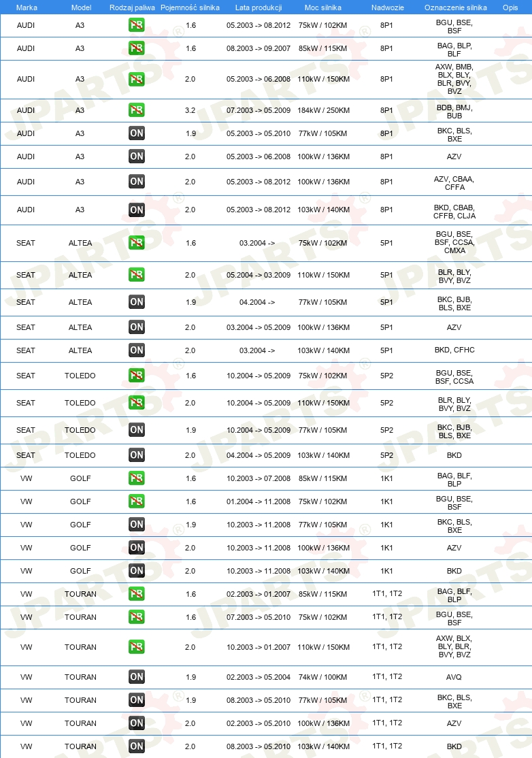532x758 pixels.
Task: Click the date cell 02.2003 -> 01.2007
Action: click(259, 594)
